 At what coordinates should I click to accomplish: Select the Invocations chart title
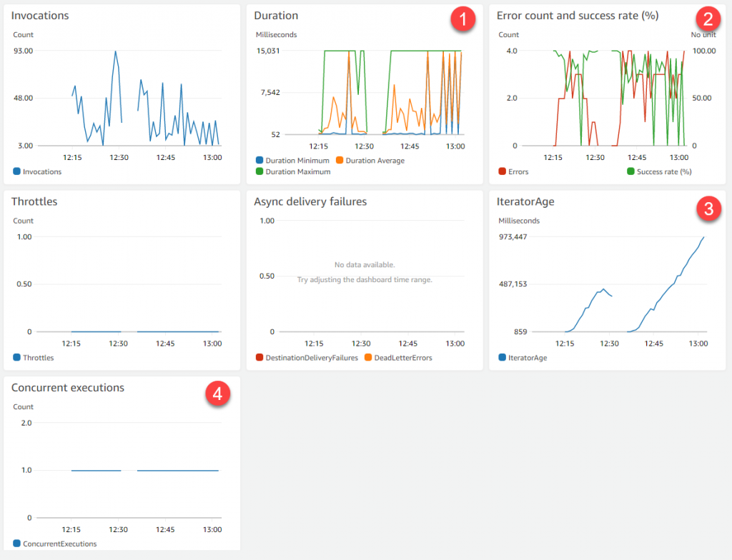pyautogui.click(x=40, y=15)
